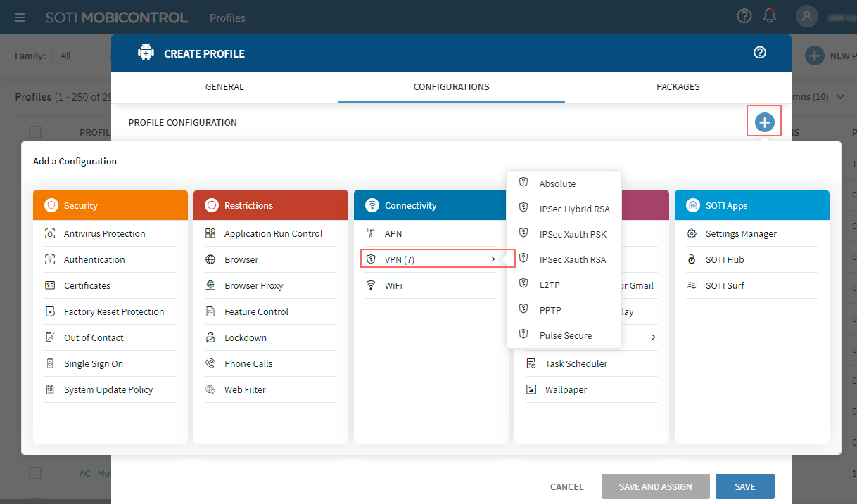857x504 pixels.
Task: Click the Browser globe icon
Action: coord(210,259)
